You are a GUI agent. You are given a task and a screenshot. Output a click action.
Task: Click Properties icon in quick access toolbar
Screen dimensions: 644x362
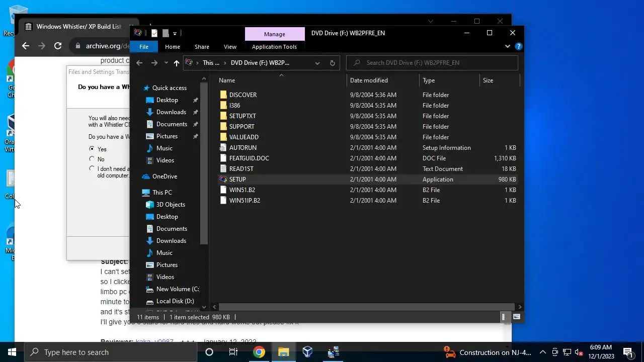tap(154, 33)
